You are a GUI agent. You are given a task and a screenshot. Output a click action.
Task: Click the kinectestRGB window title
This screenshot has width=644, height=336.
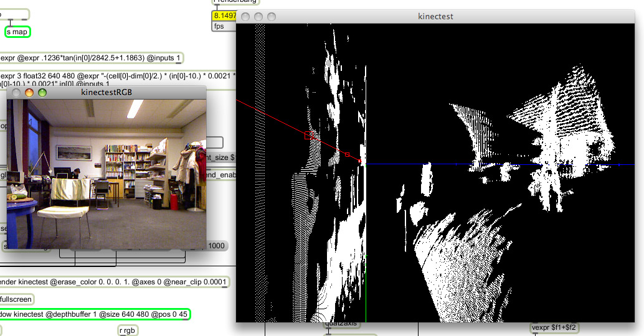coord(107,92)
